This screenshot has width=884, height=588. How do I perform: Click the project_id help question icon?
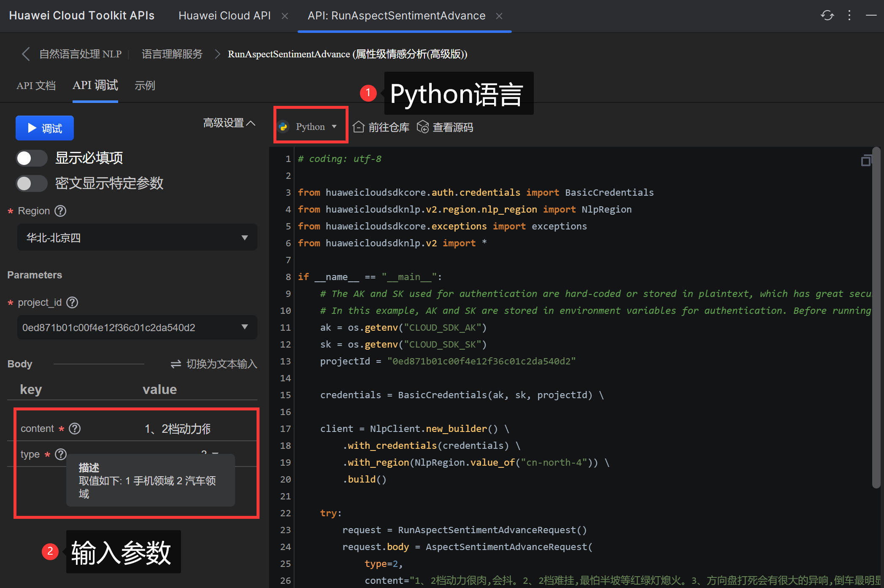click(x=72, y=302)
